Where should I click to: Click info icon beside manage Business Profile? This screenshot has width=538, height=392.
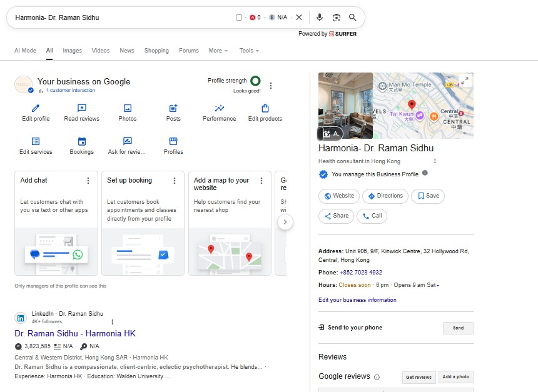click(x=425, y=173)
